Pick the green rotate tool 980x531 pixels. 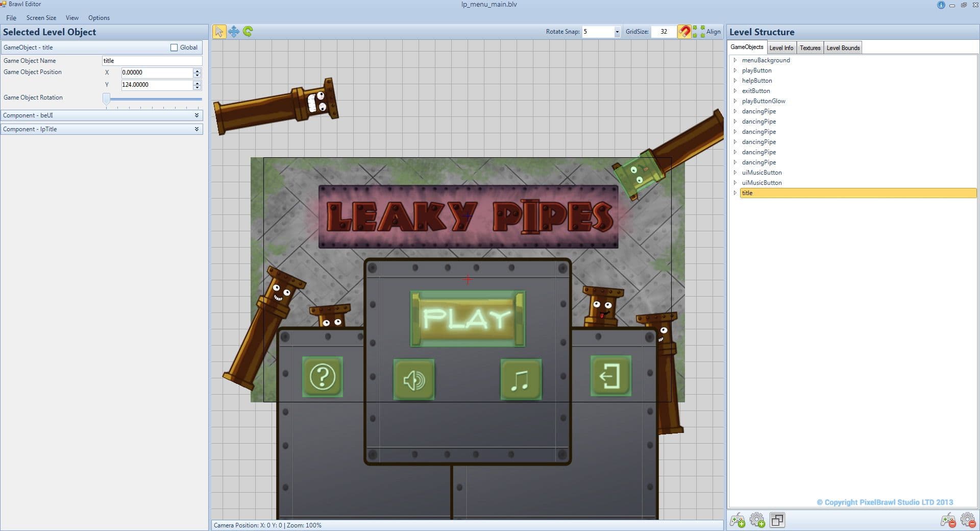point(248,32)
